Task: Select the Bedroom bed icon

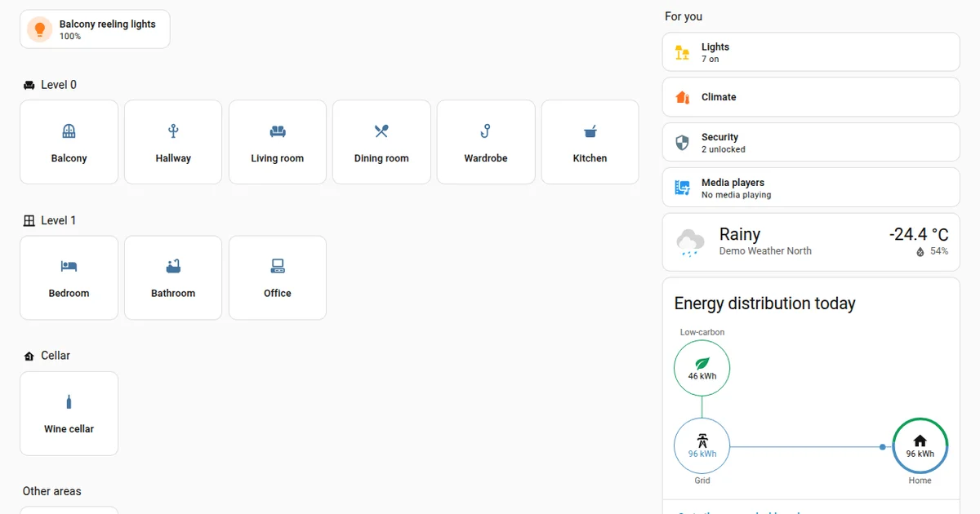Action: pos(69,266)
